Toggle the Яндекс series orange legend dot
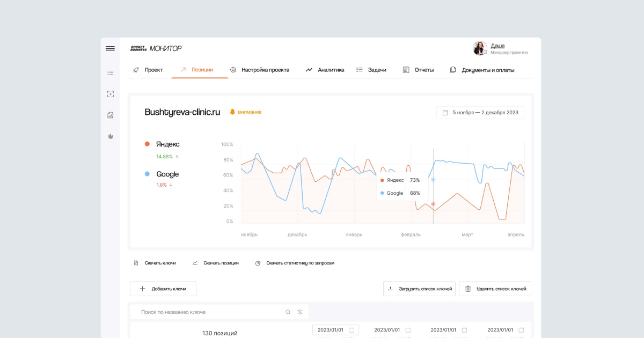644x338 pixels. tap(147, 144)
